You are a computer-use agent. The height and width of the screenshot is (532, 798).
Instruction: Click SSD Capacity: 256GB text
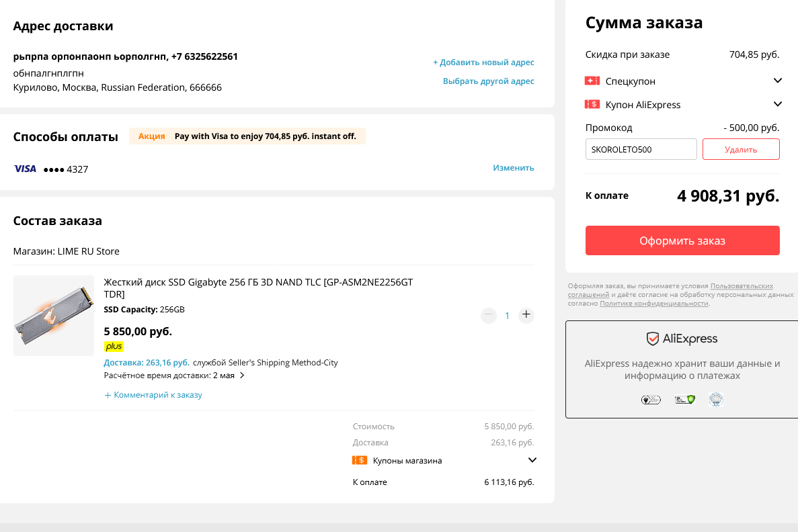click(144, 309)
